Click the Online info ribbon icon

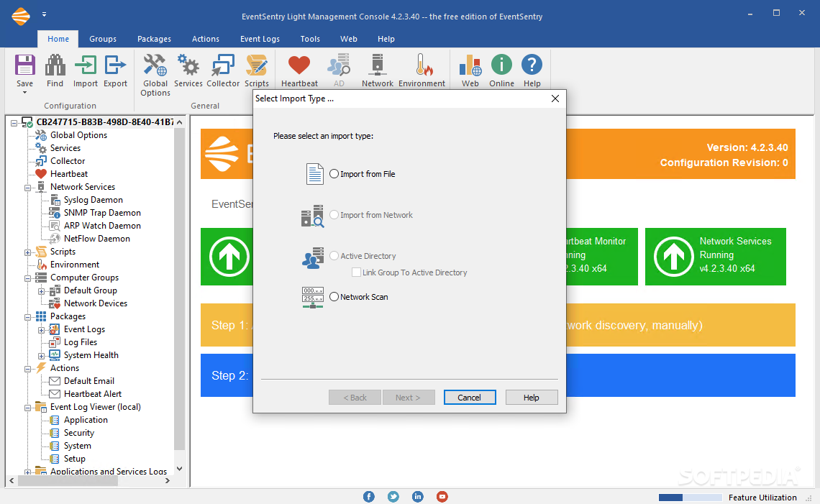(x=501, y=65)
